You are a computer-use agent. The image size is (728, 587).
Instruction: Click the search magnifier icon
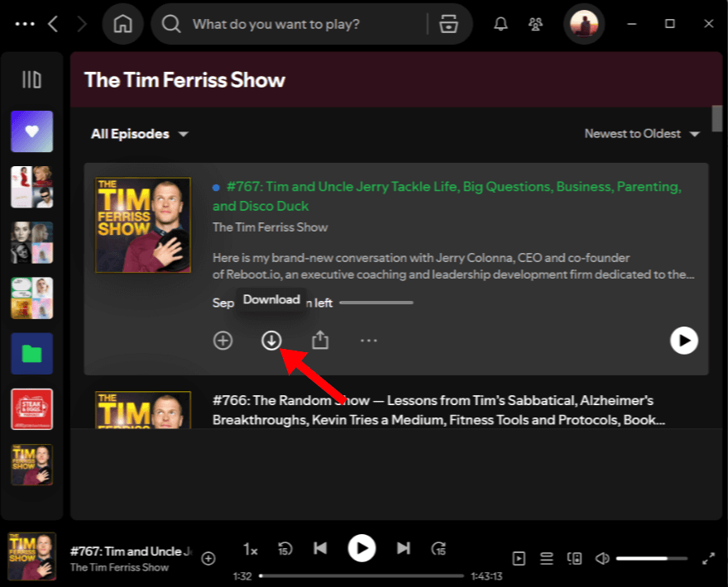171,24
